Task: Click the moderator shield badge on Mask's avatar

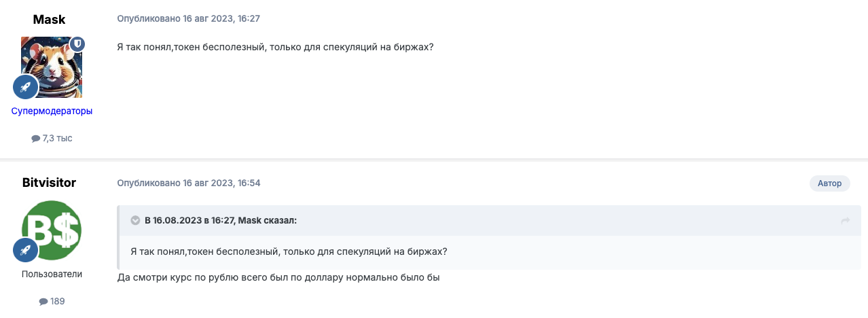Action: pyautogui.click(x=77, y=43)
